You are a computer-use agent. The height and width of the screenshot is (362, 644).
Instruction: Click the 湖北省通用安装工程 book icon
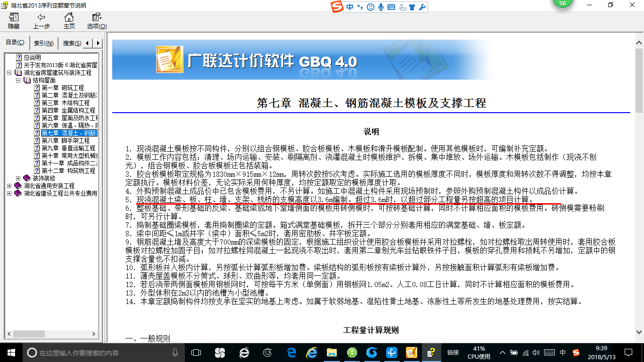coord(18,186)
